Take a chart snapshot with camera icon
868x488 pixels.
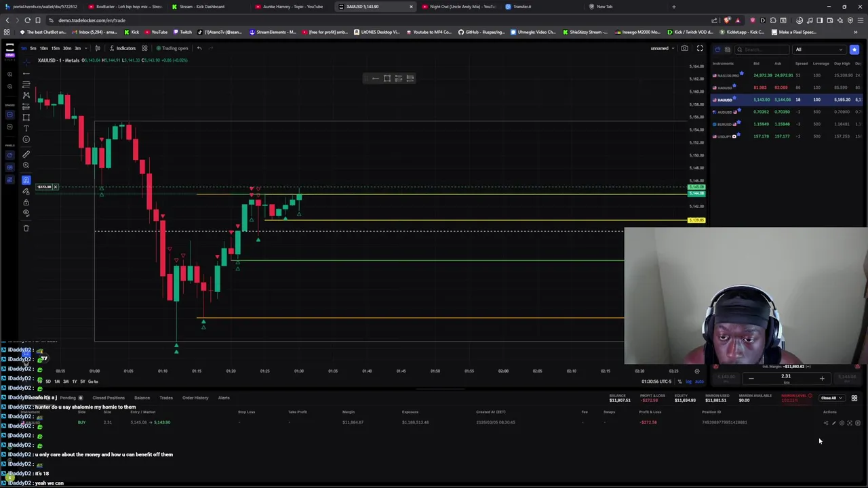point(684,48)
